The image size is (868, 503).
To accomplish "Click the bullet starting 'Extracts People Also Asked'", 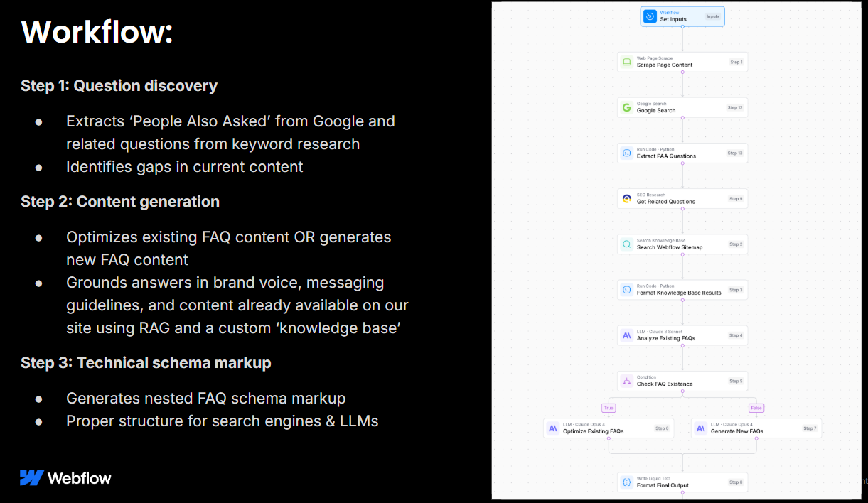I will [x=230, y=132].
